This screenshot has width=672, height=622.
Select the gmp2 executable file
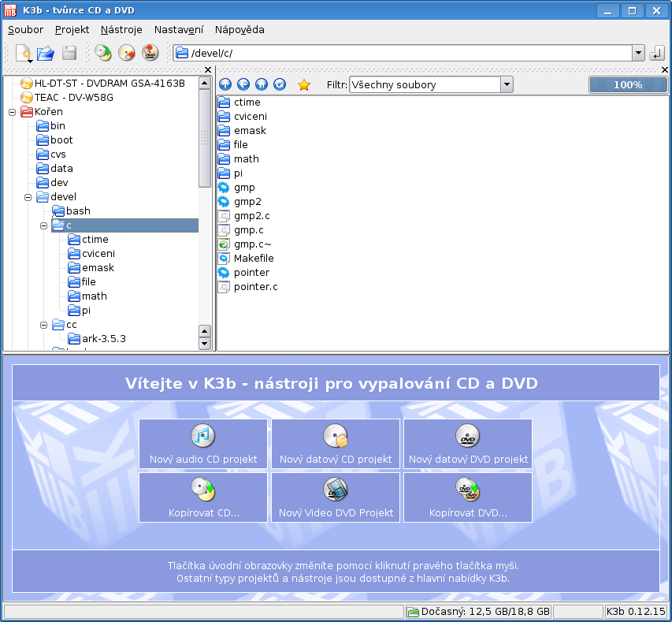coord(239,202)
